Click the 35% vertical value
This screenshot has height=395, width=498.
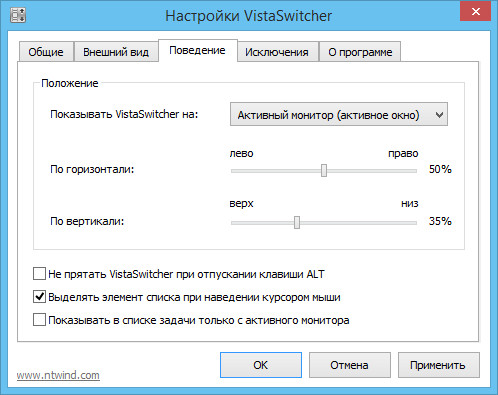(440, 221)
